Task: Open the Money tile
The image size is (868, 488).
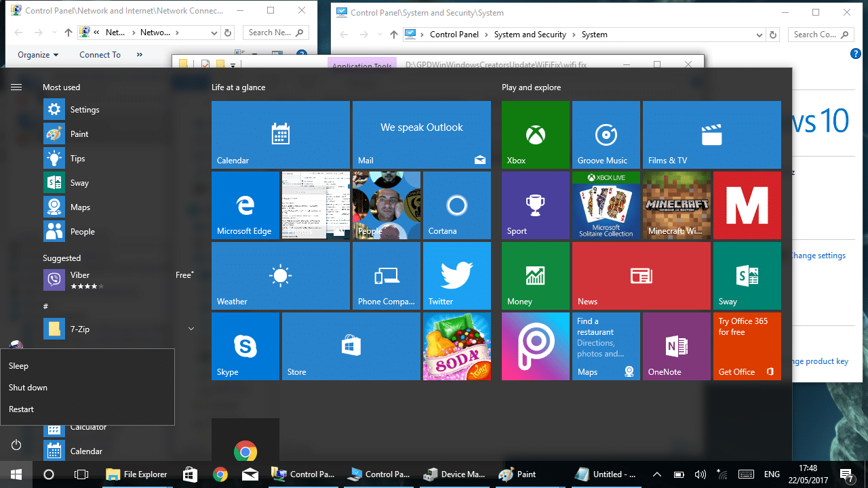Action: click(536, 276)
